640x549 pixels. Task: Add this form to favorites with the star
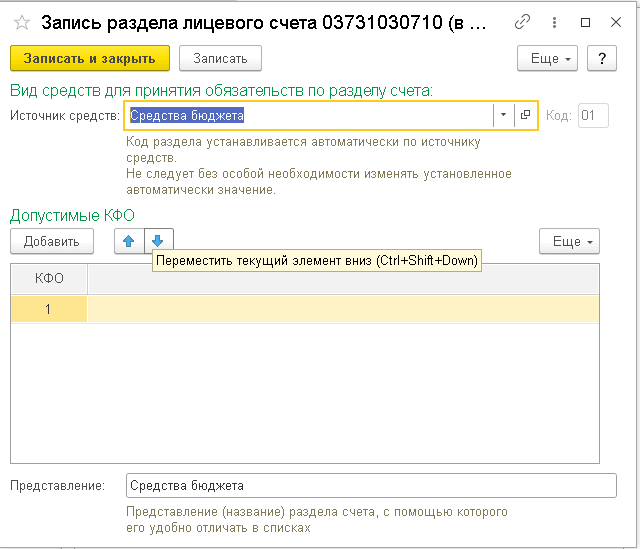21,22
